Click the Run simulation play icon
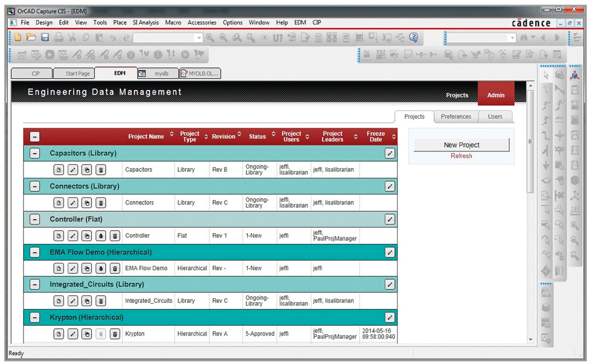Image resolution: width=589 pixels, height=364 pixels. point(50,54)
